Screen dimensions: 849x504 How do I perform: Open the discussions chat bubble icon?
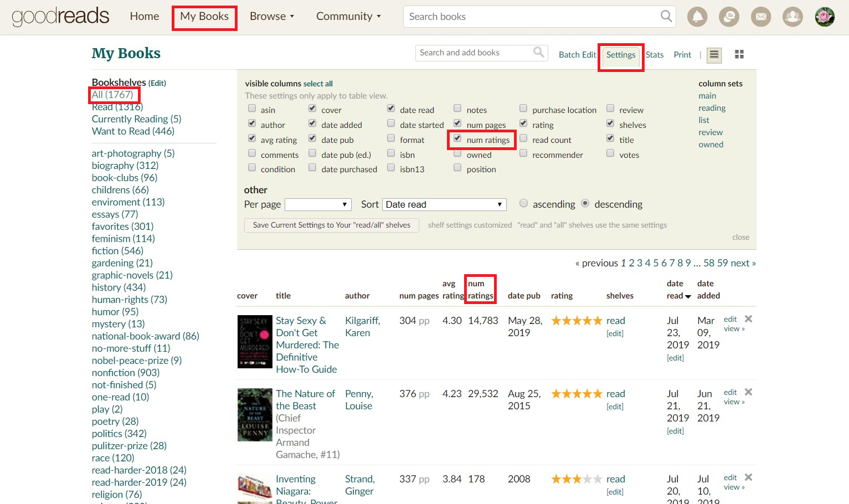click(729, 17)
